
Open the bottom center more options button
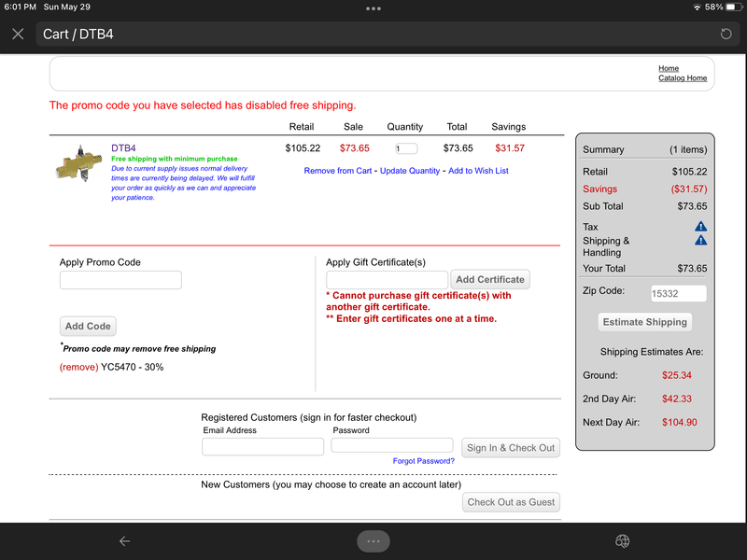373,541
